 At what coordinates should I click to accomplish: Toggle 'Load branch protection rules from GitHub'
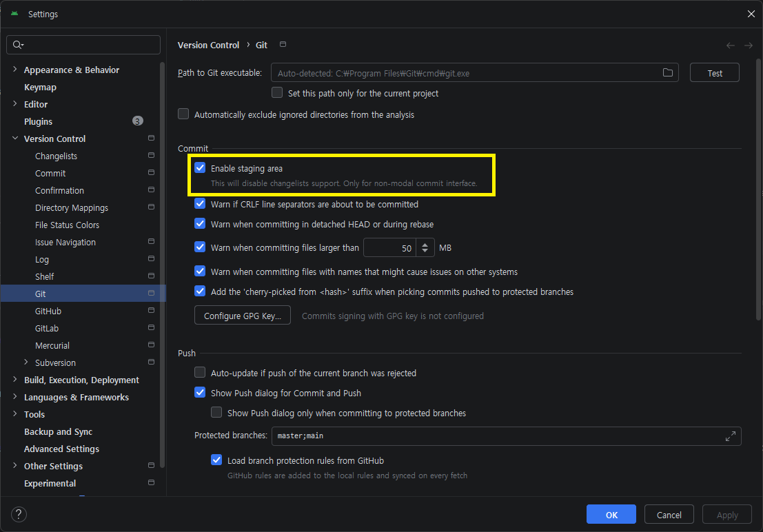216,460
